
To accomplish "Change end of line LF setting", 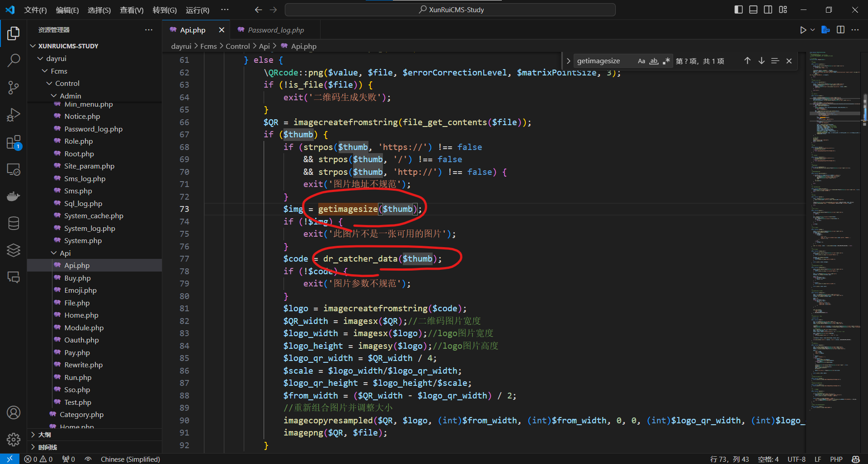I will pyautogui.click(x=818, y=459).
